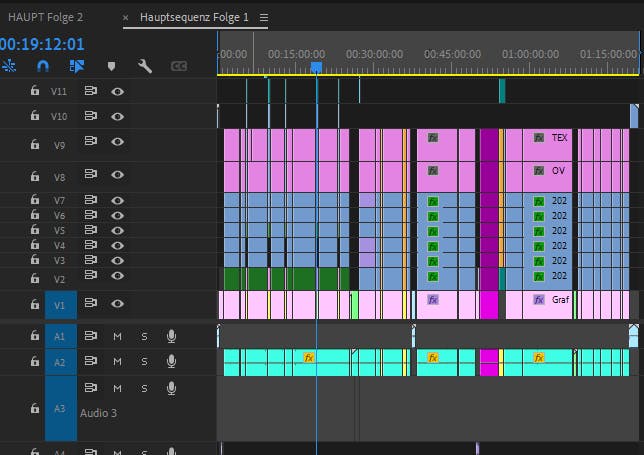
Task: Hide track V8 output
Action: 117,175
